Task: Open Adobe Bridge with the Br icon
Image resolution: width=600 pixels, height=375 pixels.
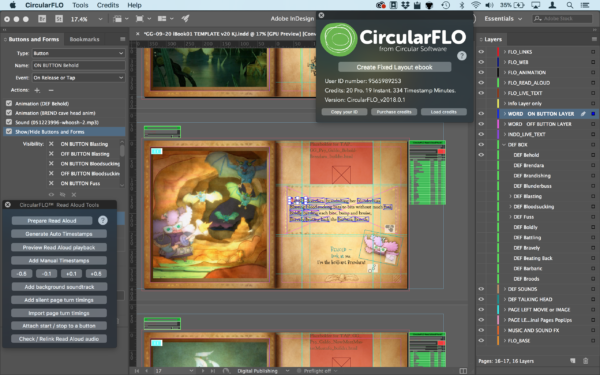Action: click(42, 19)
